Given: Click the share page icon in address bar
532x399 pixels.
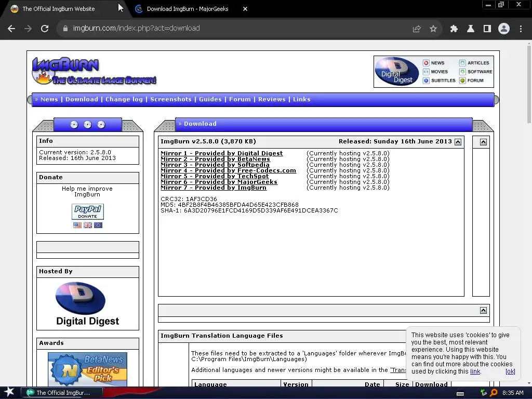Looking at the screenshot, I should 417,29.
